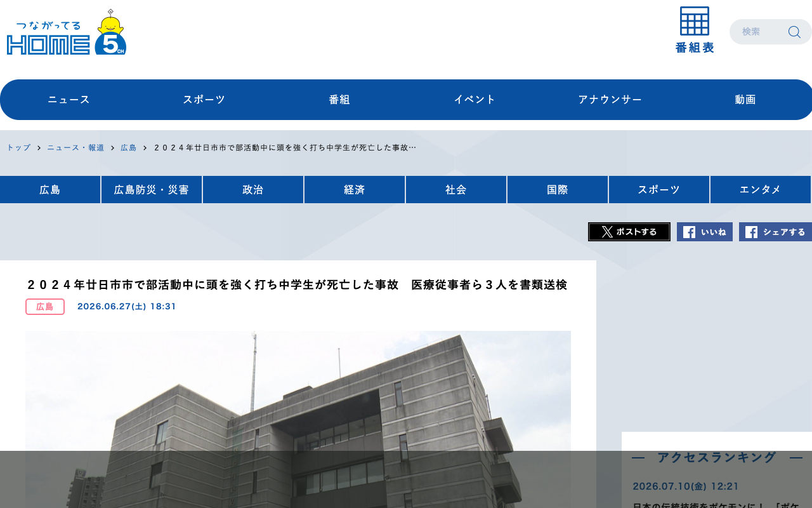Select the 政治 category tab
812x508 pixels.
pyautogui.click(x=253, y=190)
